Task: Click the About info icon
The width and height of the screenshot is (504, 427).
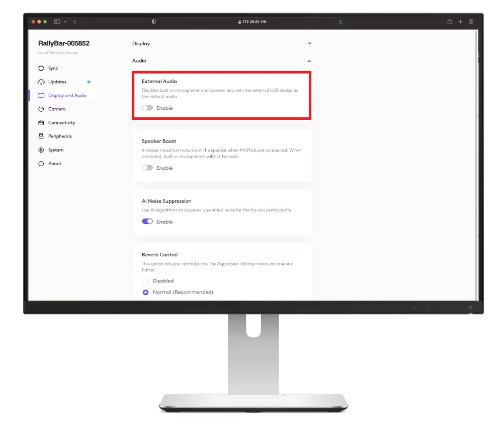Action: [x=41, y=164]
